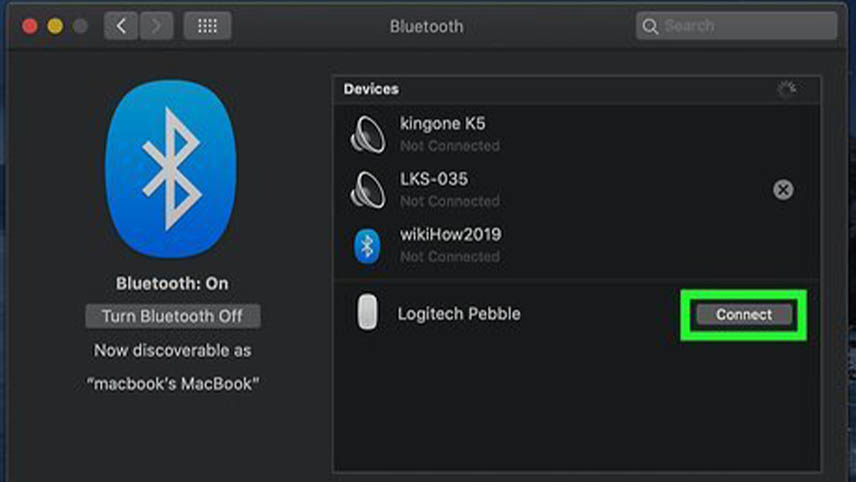The image size is (856, 482).
Task: Go forward with the right chevron button
Action: click(x=157, y=26)
